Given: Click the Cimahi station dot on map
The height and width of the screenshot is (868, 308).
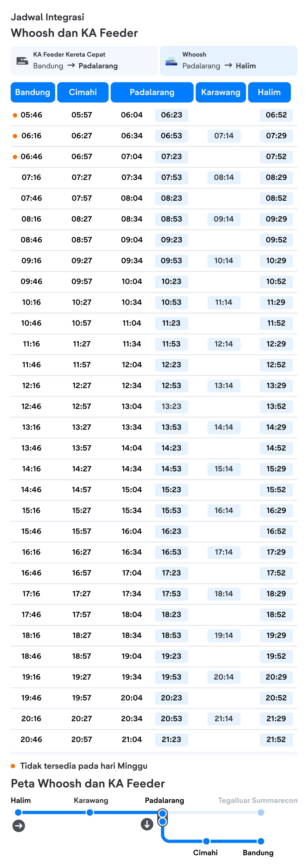Looking at the screenshot, I should tap(206, 841).
